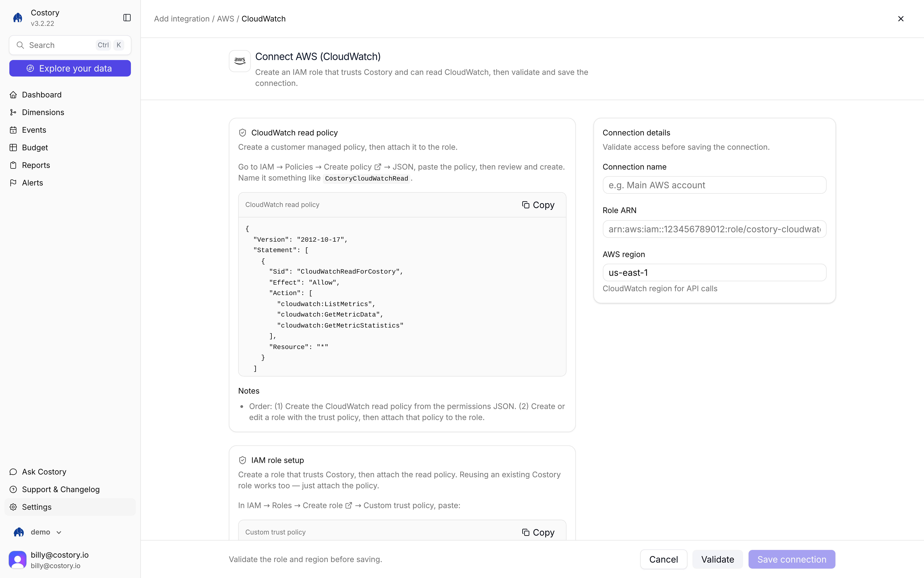Focus the Search field
This screenshot has width=924, height=578.
click(70, 45)
